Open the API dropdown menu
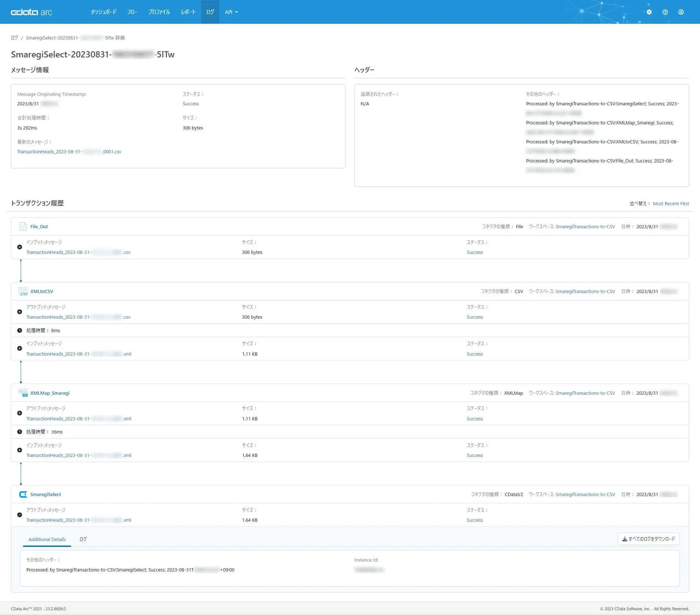The image size is (700, 615). pyautogui.click(x=231, y=12)
